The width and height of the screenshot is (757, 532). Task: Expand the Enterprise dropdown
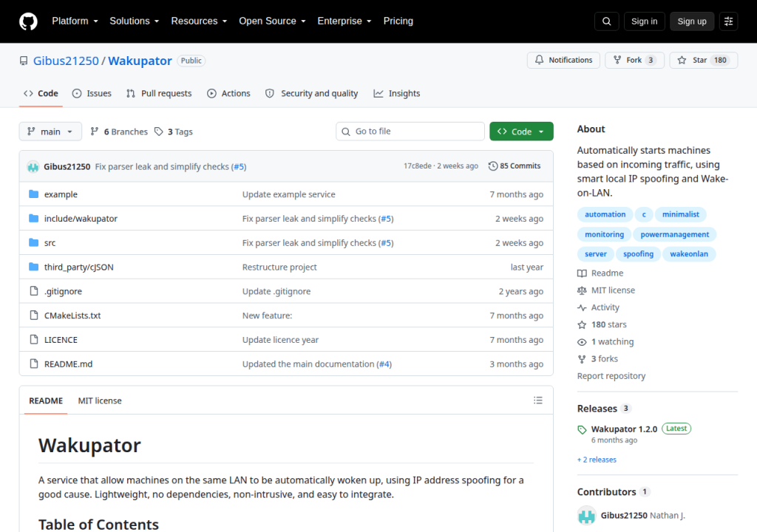[x=344, y=21]
